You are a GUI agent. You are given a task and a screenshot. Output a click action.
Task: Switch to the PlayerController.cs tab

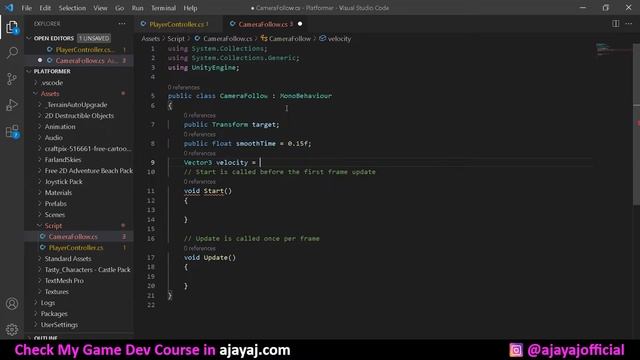(178, 24)
